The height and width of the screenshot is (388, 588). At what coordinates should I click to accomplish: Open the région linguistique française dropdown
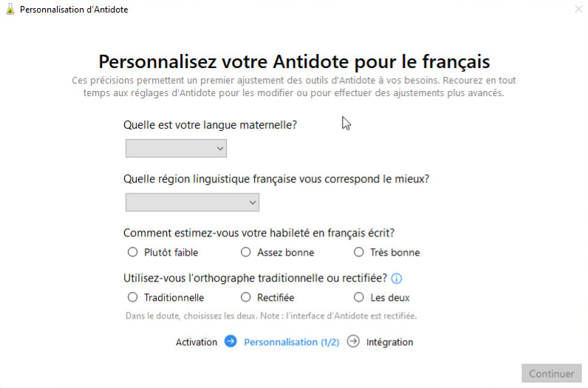click(x=192, y=202)
